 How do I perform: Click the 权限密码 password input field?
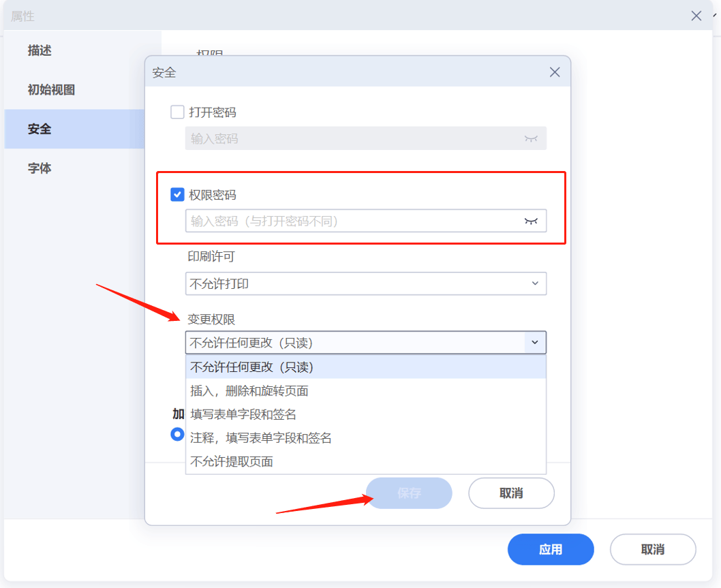365,221
